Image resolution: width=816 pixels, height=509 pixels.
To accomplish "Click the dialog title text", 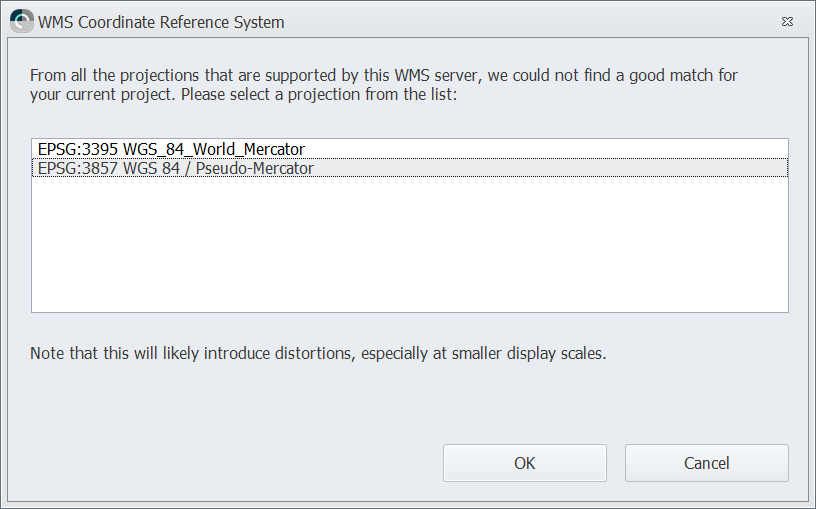I will (161, 22).
